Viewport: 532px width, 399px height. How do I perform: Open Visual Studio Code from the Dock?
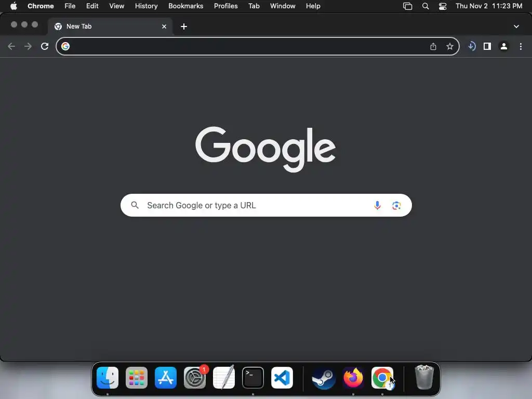[x=282, y=378]
